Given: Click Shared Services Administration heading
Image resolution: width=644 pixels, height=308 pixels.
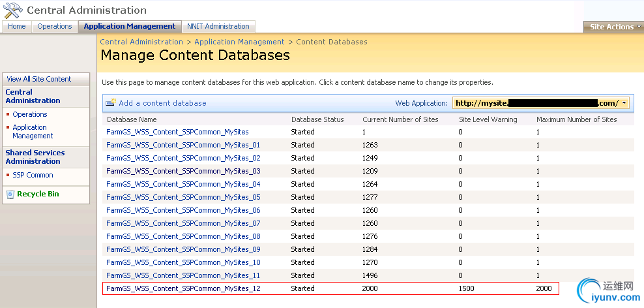Looking at the screenshot, I should 35,157.
